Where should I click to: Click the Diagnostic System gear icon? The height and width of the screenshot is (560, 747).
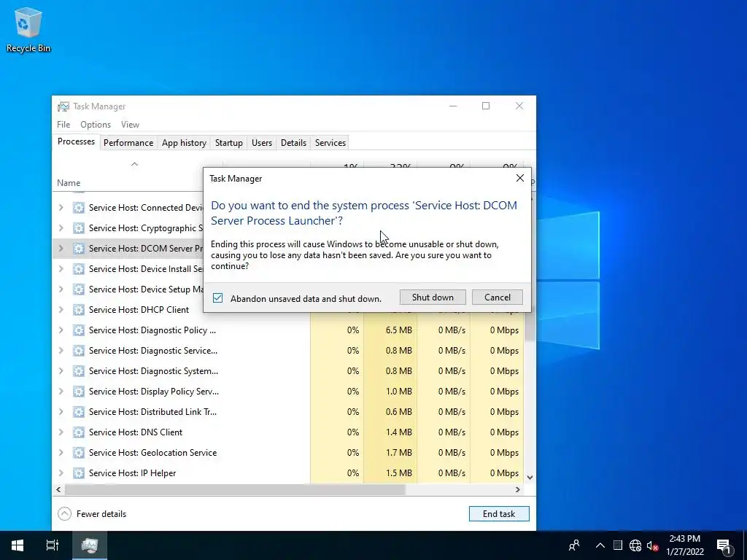point(79,371)
